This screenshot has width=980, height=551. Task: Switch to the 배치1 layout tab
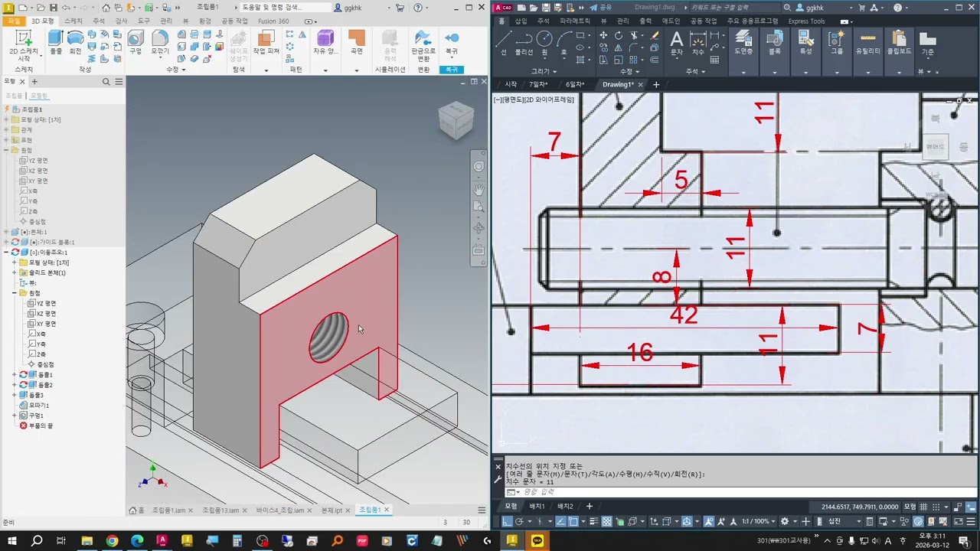click(537, 506)
